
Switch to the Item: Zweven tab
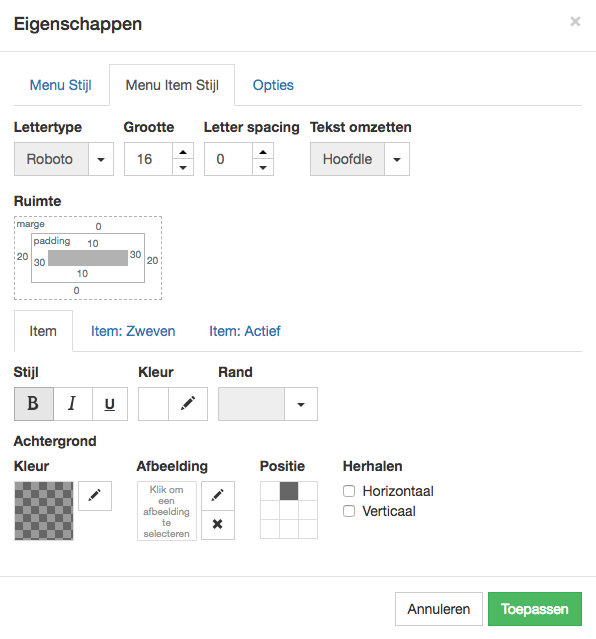point(133,331)
